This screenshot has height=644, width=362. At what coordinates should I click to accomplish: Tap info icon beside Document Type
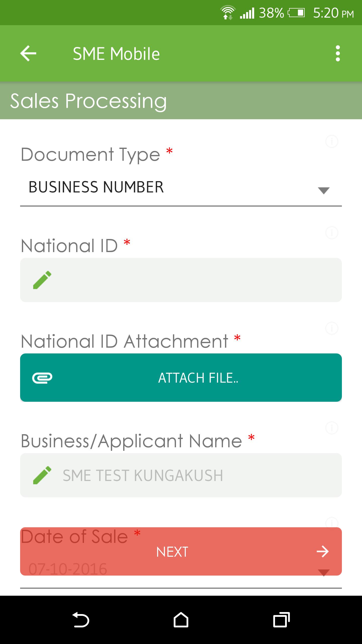332,141
